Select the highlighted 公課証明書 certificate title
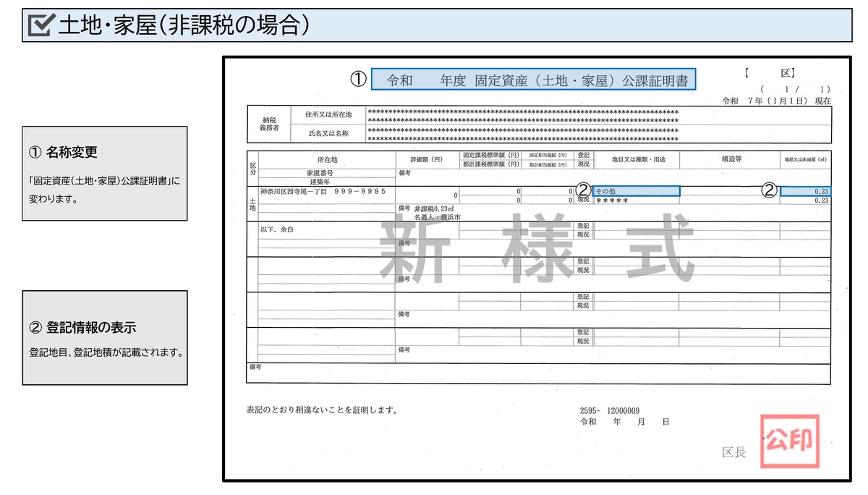This screenshot has height=495, width=868. pos(532,80)
